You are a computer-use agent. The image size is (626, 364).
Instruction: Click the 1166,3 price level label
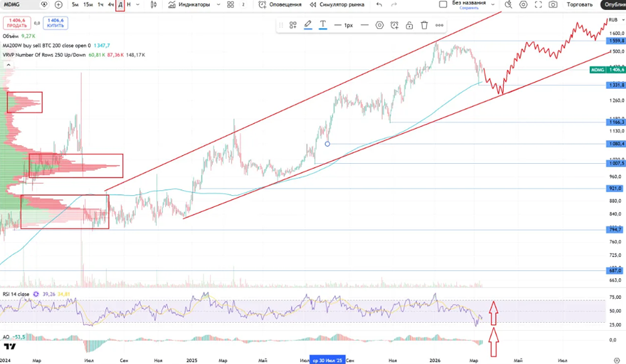[615, 122]
